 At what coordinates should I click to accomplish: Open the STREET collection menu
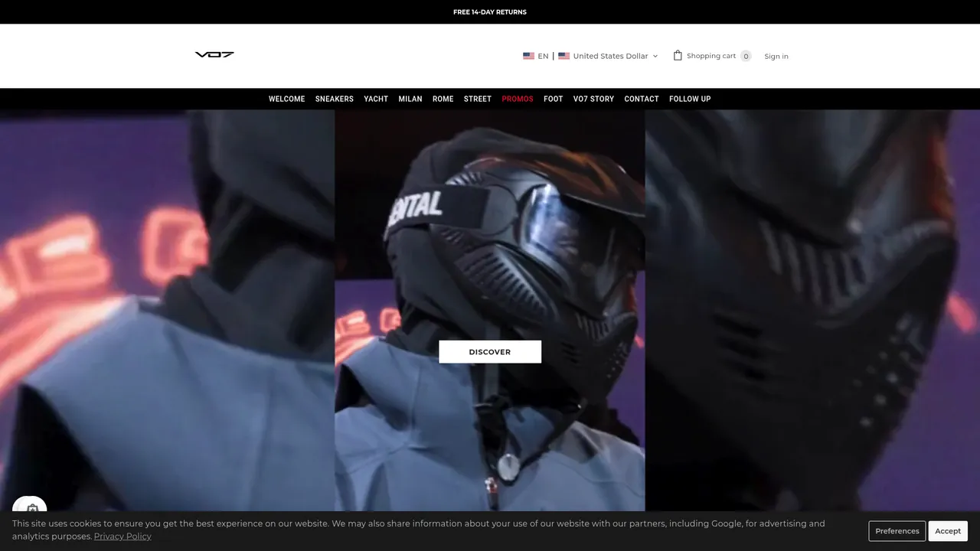(x=478, y=99)
